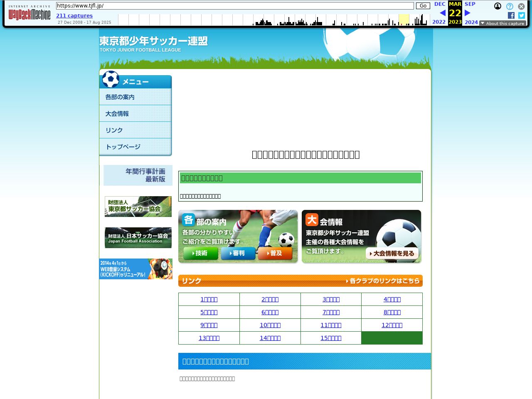Click the Wayback help question mark icon
Image resolution: width=532 pixels, height=399 pixels.
[x=510, y=7]
